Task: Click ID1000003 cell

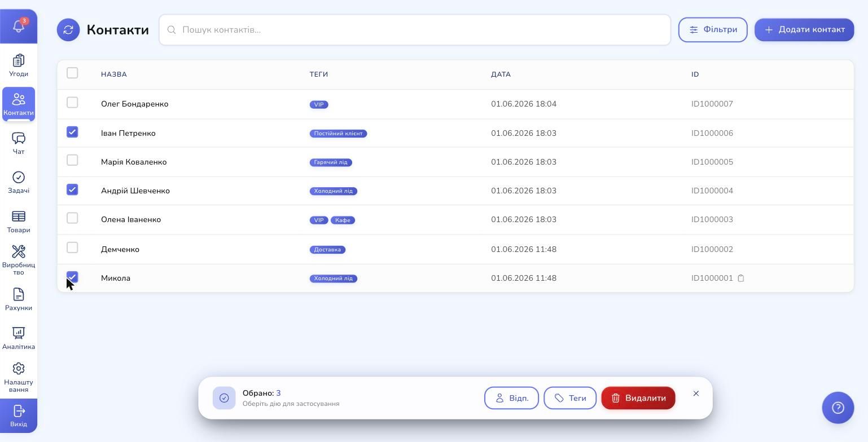Action: (712, 219)
